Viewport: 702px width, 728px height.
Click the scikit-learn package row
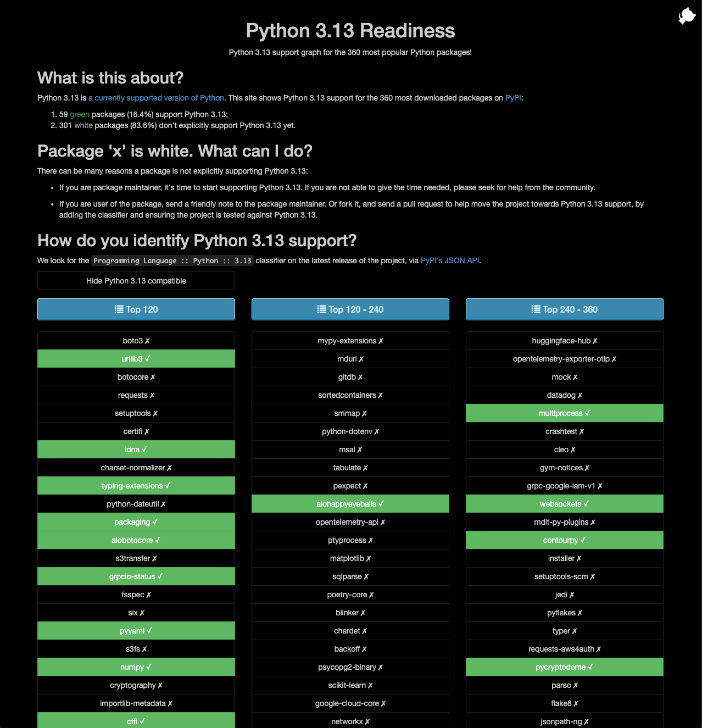(x=350, y=685)
